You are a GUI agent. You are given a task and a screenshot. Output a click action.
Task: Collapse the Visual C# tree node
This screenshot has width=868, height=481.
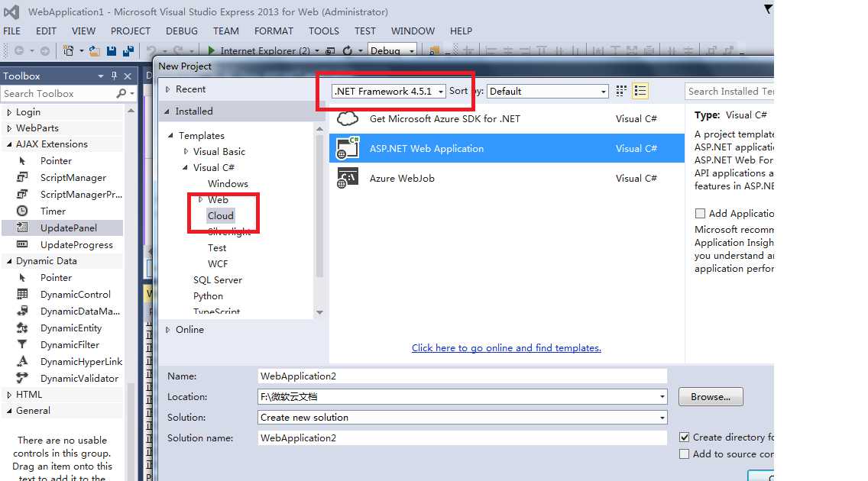(185, 167)
